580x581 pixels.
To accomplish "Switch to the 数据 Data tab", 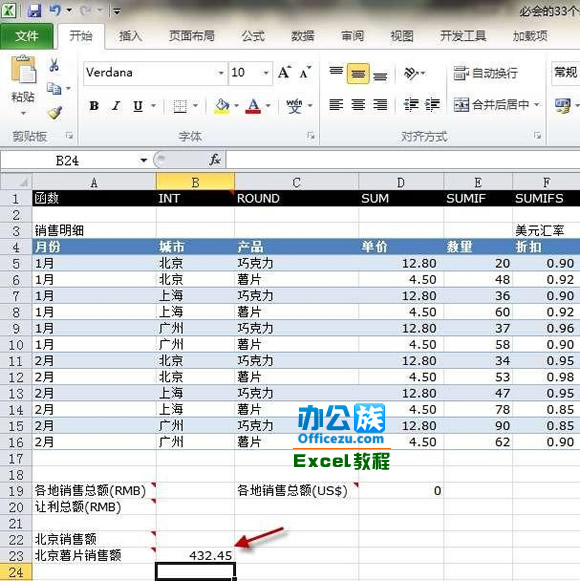I will 302,36.
